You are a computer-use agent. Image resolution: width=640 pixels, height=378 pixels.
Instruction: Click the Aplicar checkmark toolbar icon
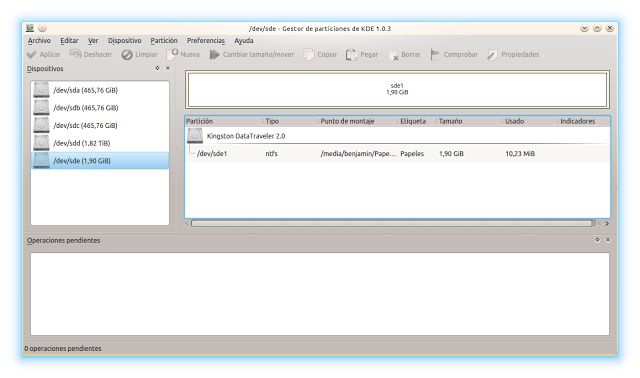(32, 54)
